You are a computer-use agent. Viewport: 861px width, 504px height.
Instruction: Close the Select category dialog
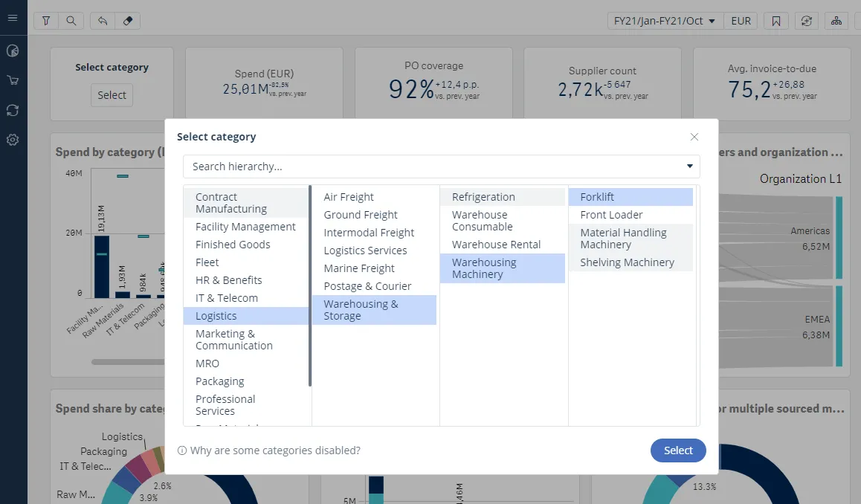coord(694,137)
